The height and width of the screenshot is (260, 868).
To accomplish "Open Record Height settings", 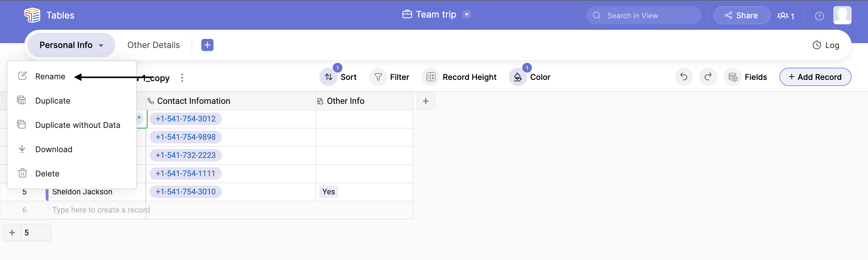I will (459, 77).
